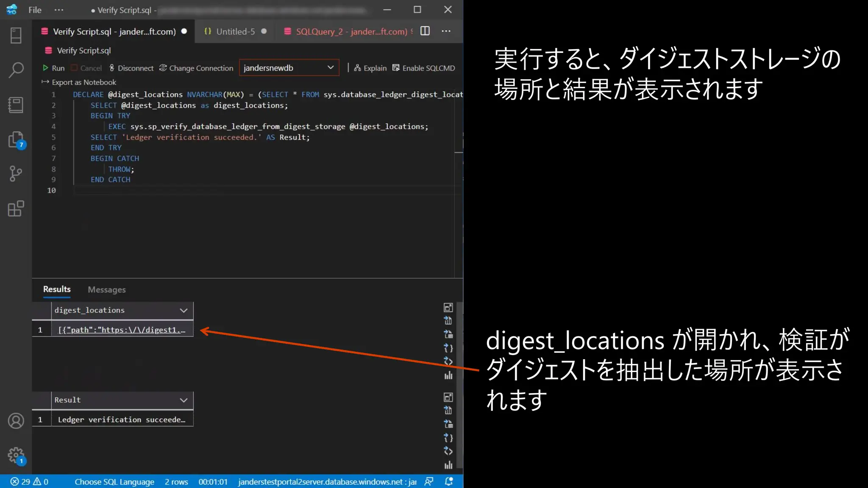Save the Result grid as CSV
The image size is (868, 488).
(x=448, y=410)
